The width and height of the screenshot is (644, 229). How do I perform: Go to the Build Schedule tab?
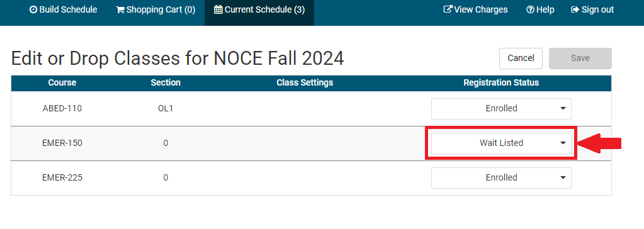(64, 9)
